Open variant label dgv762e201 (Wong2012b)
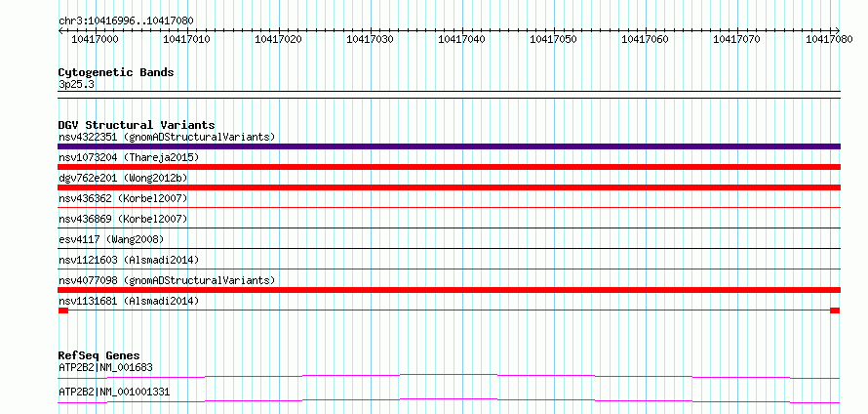The width and height of the screenshot is (868, 414). [x=123, y=178]
